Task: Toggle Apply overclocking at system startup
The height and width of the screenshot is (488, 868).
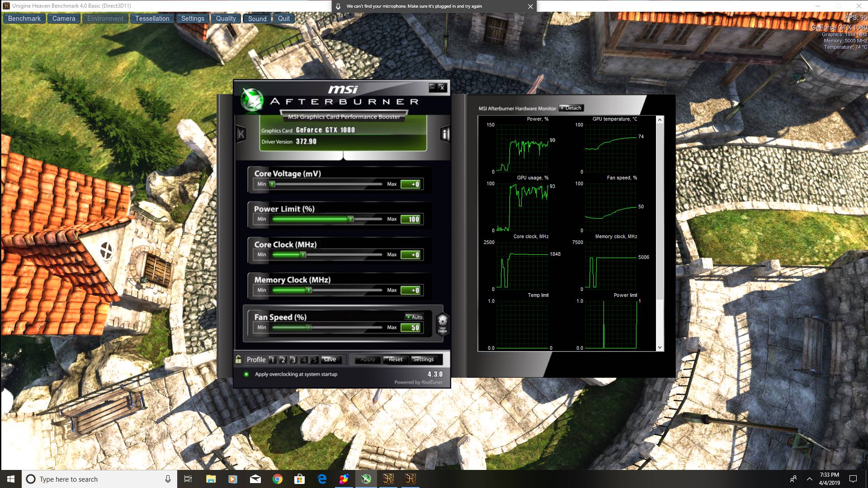Action: (246, 374)
